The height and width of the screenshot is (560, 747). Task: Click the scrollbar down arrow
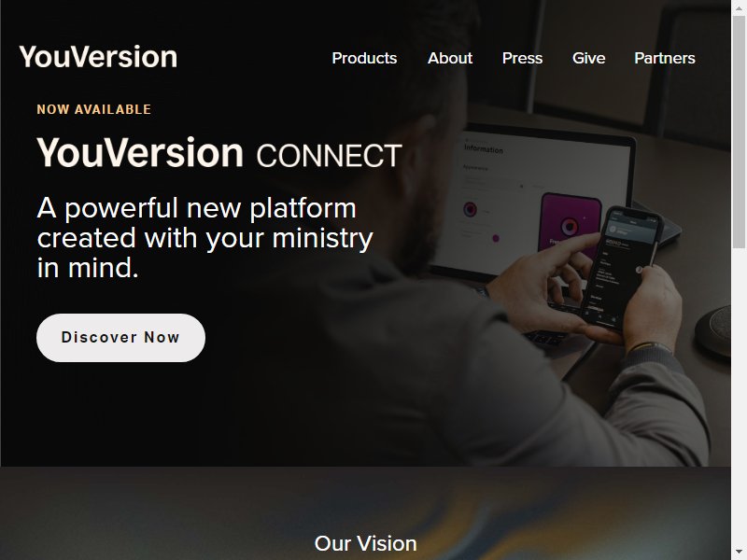tap(739, 553)
